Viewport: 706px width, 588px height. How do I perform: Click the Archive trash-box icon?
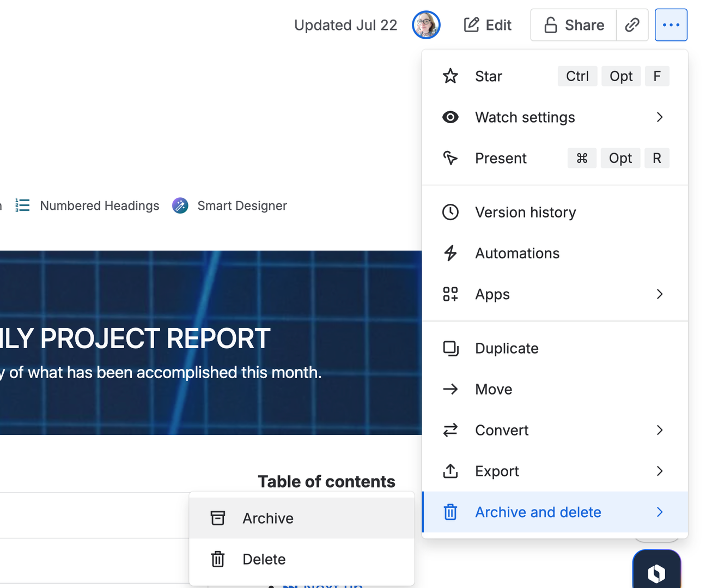218,518
